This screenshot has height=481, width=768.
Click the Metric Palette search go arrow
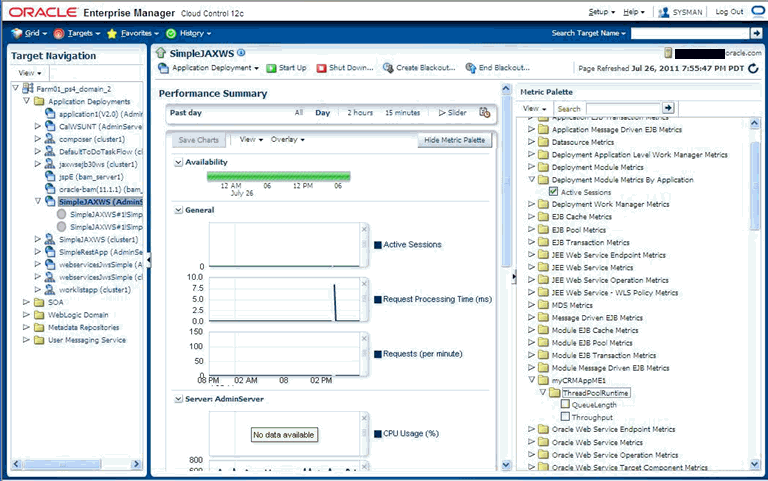pos(668,108)
